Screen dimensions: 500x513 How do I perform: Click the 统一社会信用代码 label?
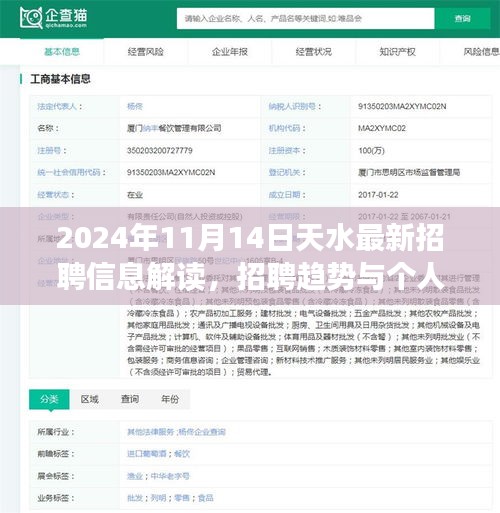click(x=69, y=172)
